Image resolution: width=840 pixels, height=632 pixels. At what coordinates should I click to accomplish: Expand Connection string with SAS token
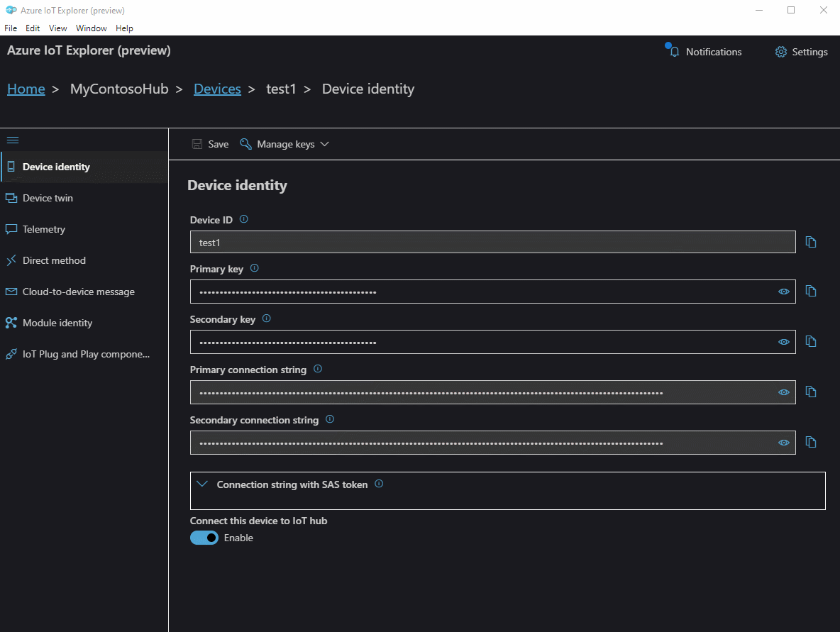(202, 484)
